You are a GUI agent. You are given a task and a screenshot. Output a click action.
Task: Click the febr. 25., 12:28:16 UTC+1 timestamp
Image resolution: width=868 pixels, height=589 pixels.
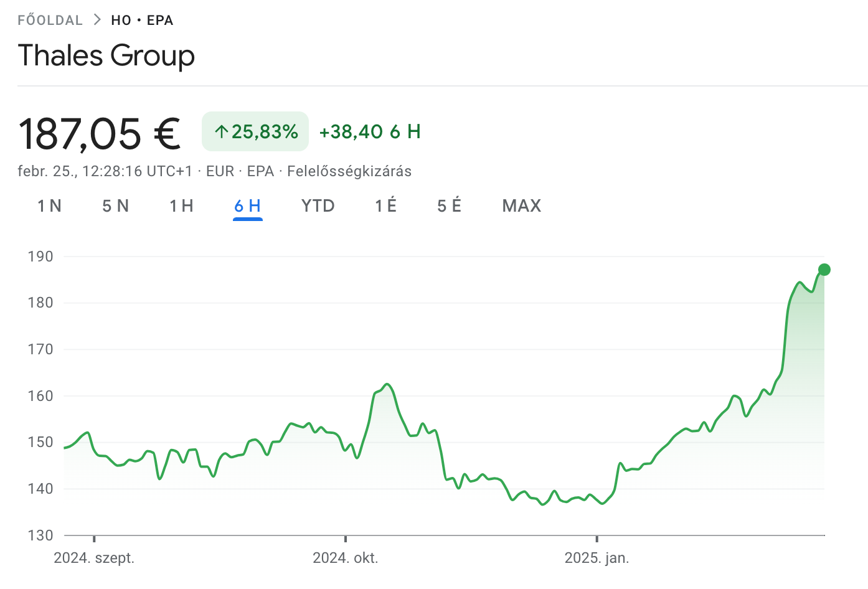105,171
